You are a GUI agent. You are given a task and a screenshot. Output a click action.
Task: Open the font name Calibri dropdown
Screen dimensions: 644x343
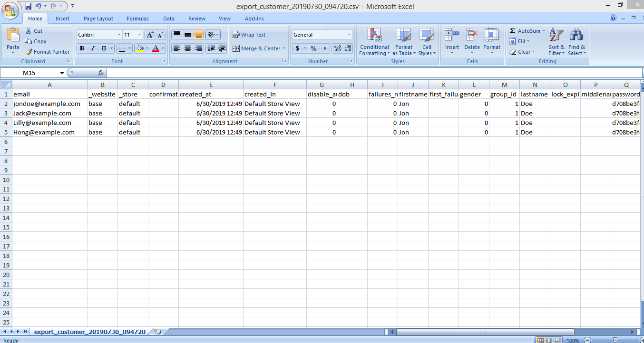119,35
